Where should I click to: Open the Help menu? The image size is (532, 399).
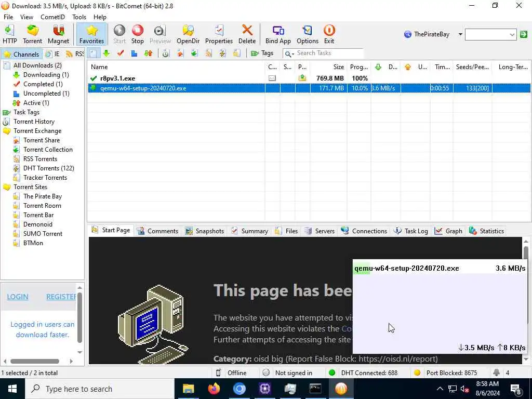pos(100,17)
